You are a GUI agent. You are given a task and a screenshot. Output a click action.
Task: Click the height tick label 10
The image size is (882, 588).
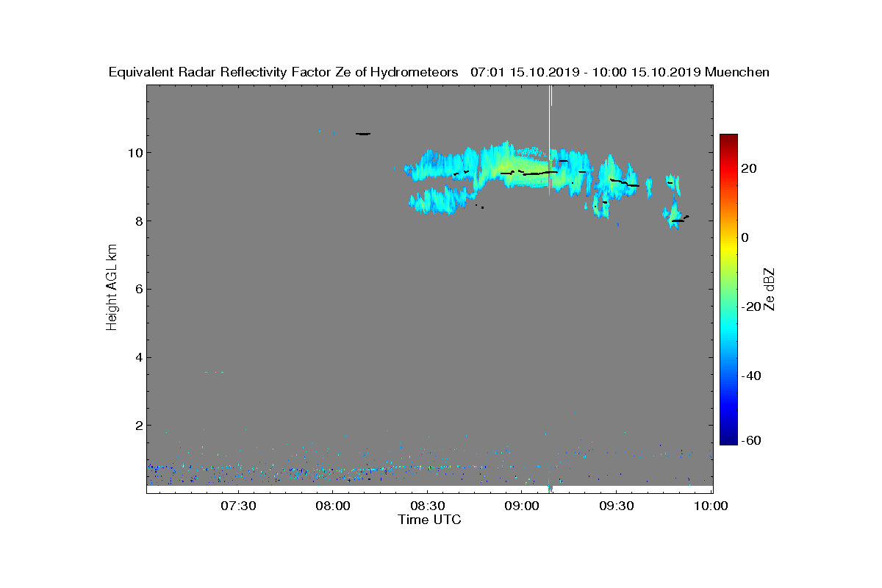135,153
